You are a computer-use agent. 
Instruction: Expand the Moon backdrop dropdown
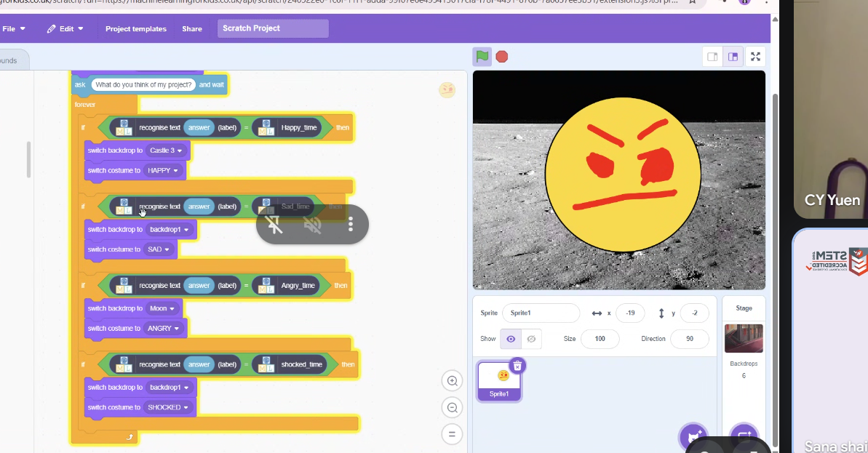click(x=162, y=308)
